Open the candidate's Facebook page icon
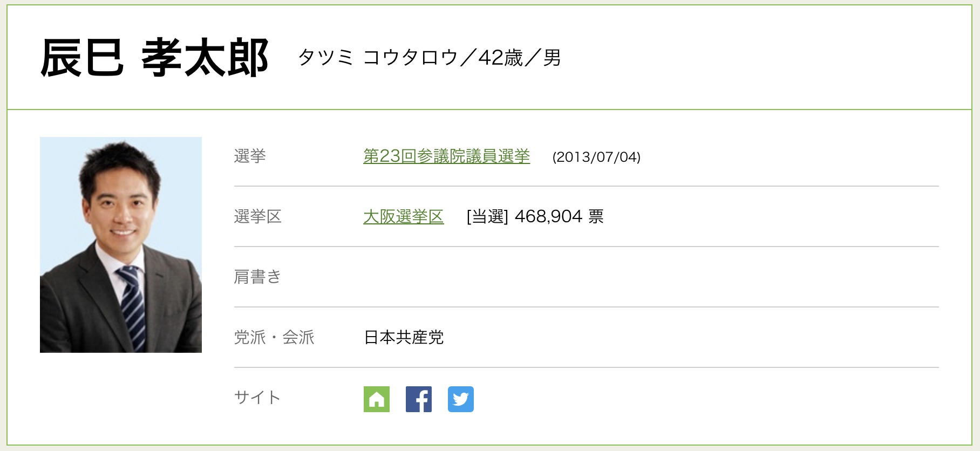 pyautogui.click(x=418, y=399)
